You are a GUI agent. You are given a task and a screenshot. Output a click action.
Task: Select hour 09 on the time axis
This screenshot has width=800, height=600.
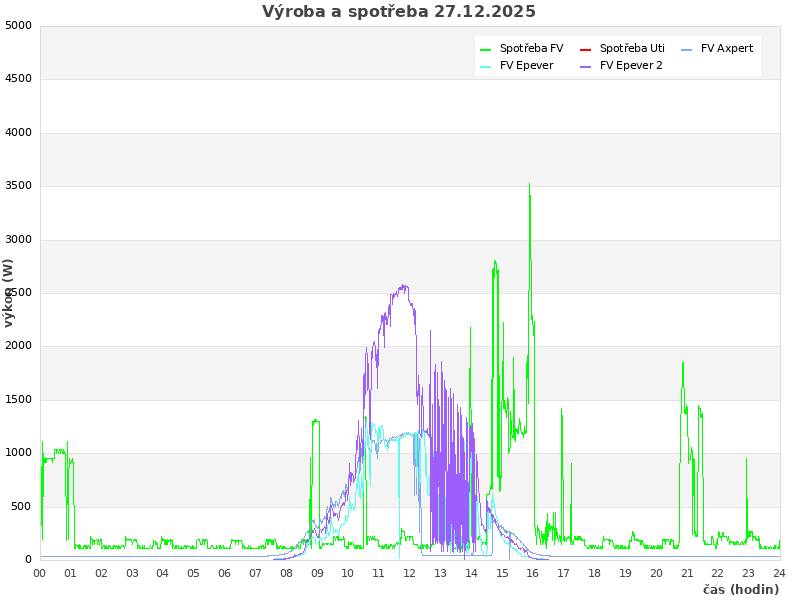tap(317, 573)
